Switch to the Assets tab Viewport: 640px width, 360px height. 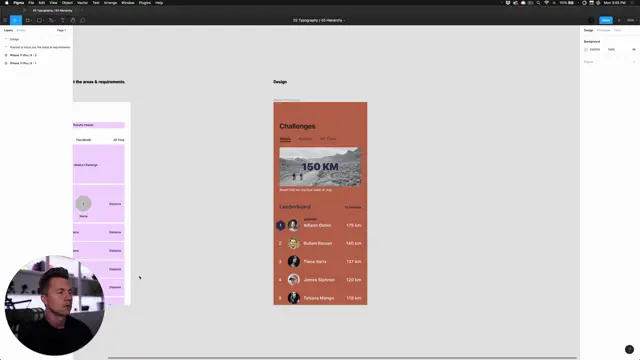point(21,30)
